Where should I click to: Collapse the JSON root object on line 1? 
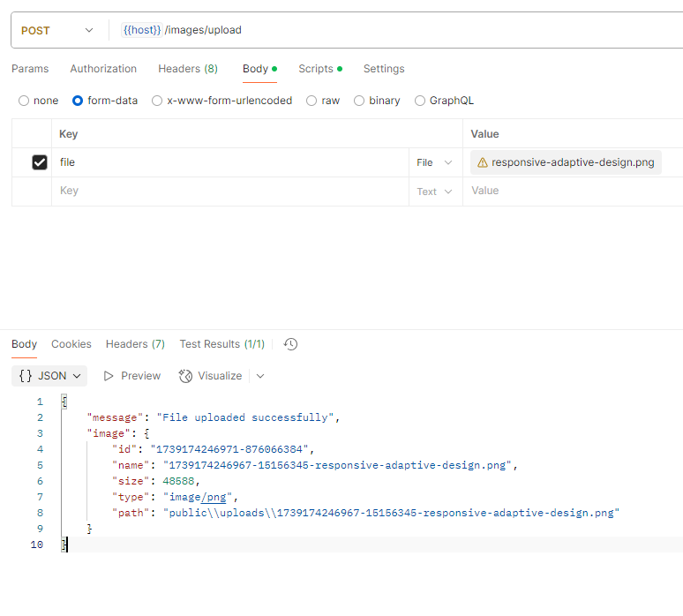pos(64,402)
